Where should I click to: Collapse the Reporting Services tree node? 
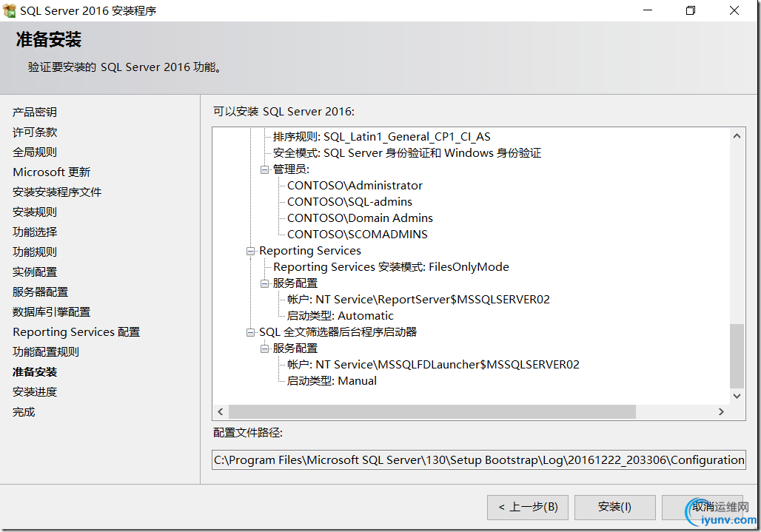point(250,251)
